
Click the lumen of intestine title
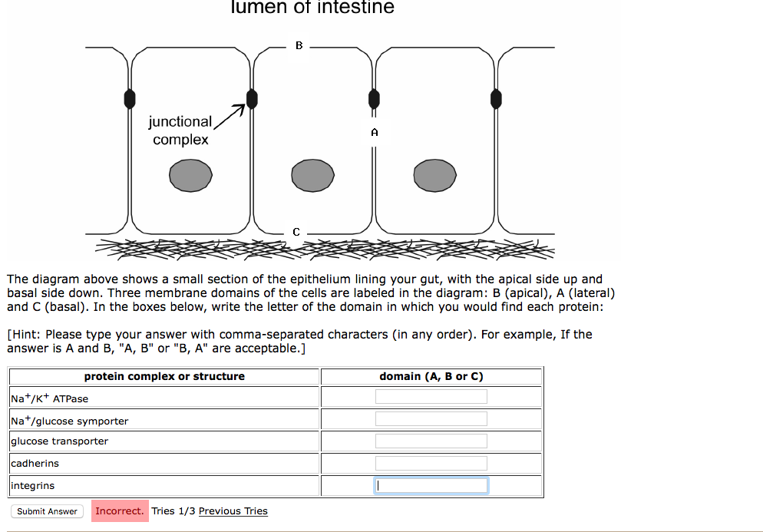pos(312,8)
